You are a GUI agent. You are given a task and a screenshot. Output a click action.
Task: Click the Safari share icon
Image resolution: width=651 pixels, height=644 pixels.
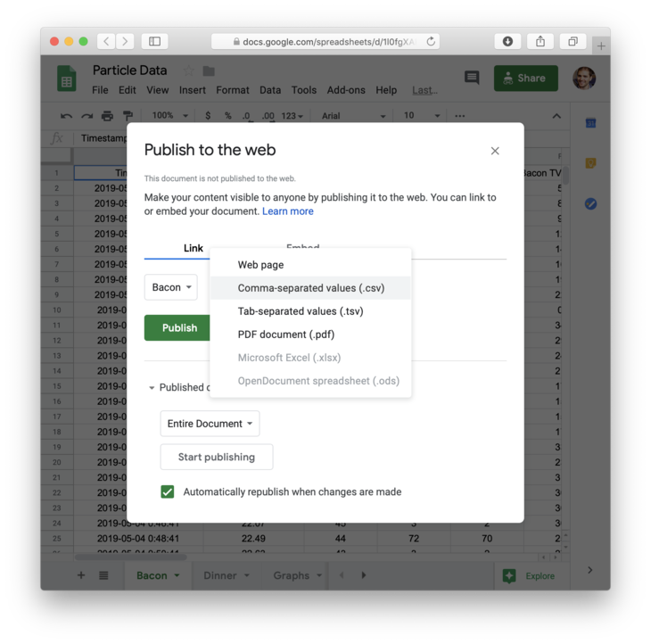click(540, 41)
